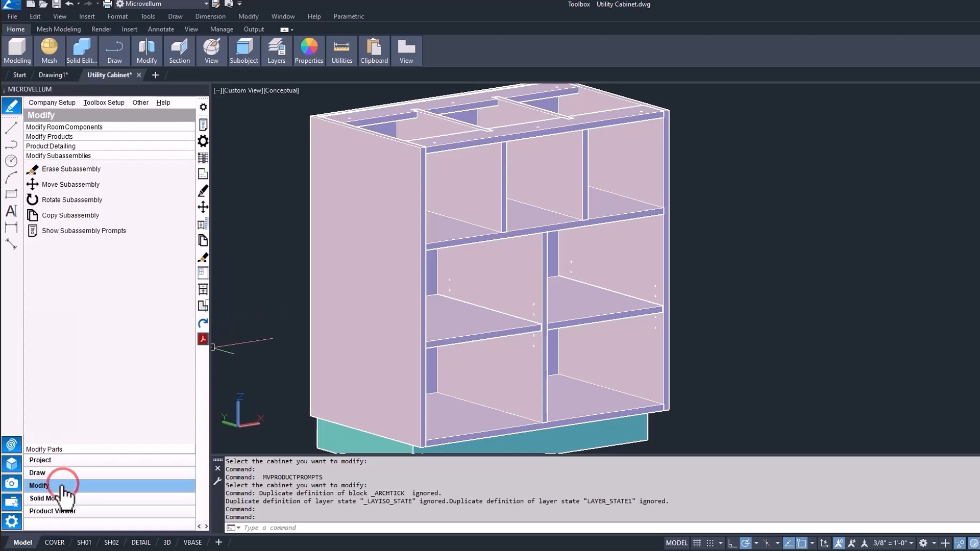980x551 pixels.
Task: Open the Mesh ribbon panel
Action: coord(49,51)
